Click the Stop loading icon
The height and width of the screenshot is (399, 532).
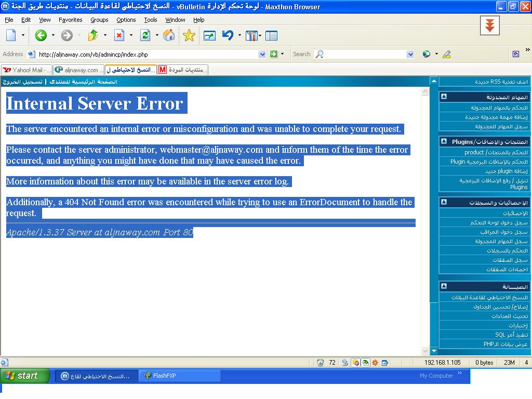tap(119, 35)
